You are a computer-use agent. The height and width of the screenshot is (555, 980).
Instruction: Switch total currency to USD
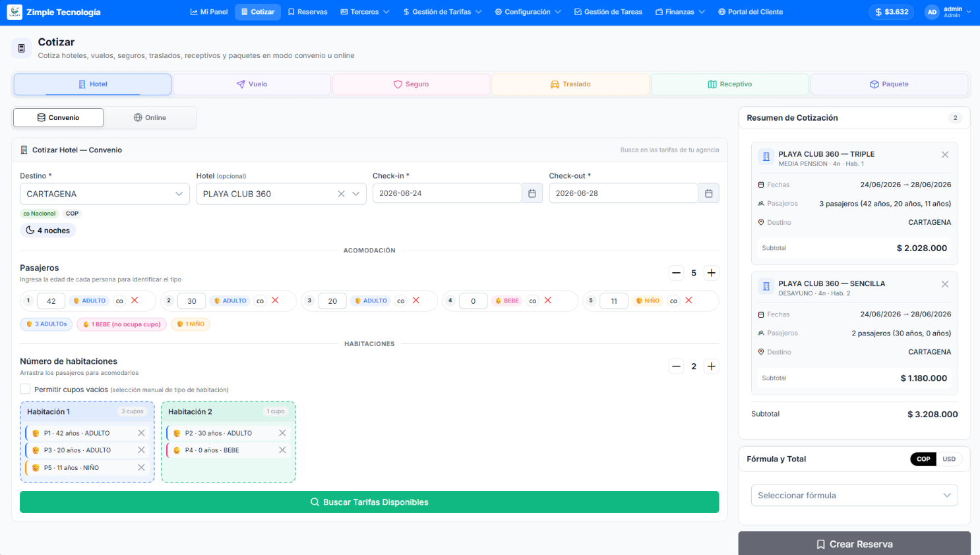[x=949, y=459]
